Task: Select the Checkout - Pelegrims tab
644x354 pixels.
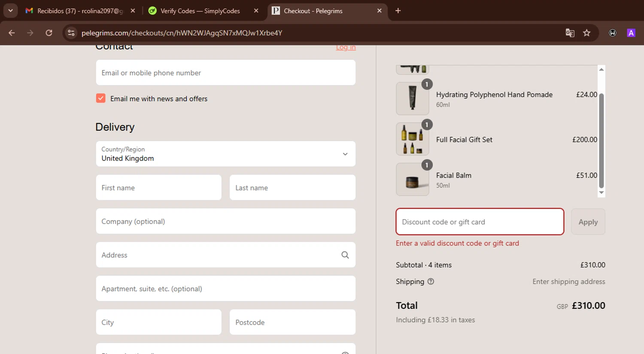Action: click(327, 11)
